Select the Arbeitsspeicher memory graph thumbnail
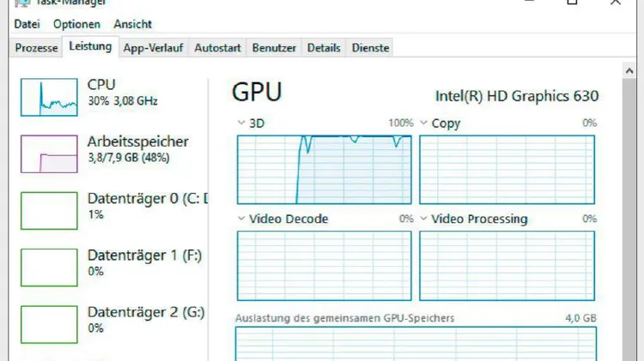Image resolution: width=644 pixels, height=361 pixels. tap(48, 153)
